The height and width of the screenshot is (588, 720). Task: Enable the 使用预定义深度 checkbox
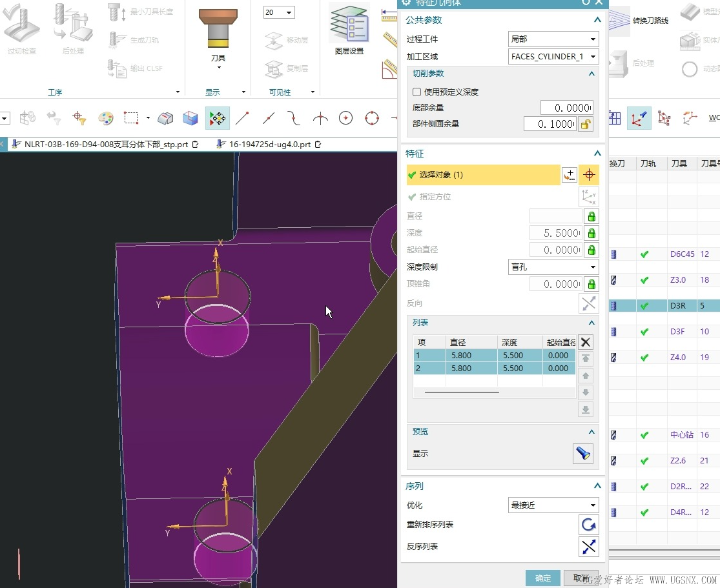coord(417,92)
